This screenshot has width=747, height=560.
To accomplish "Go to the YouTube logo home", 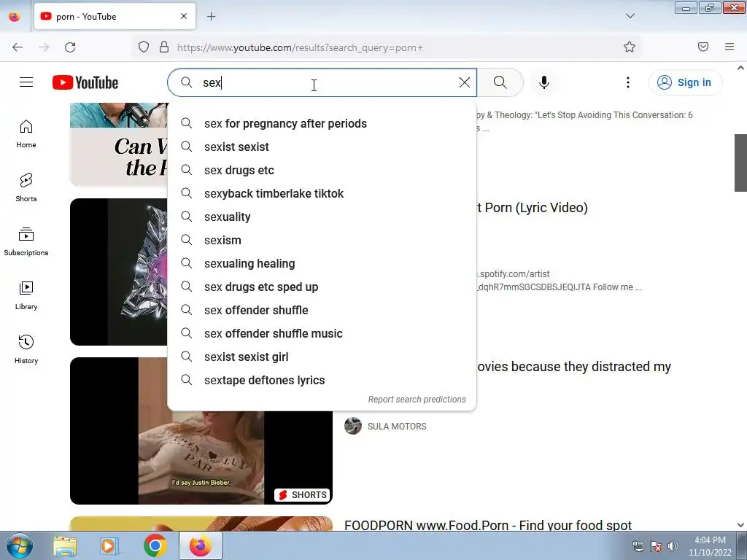I will (x=85, y=82).
